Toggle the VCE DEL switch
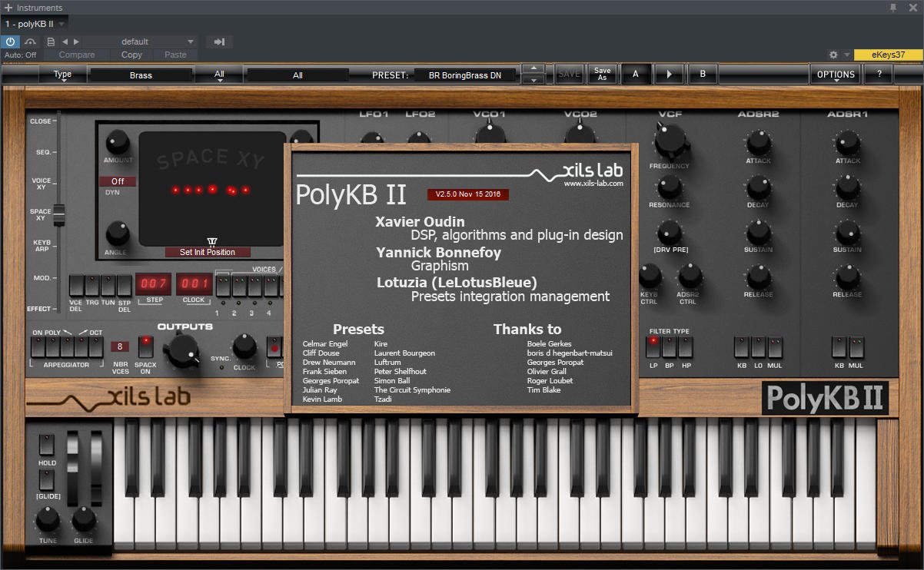This screenshot has width=924, height=570. point(76,286)
